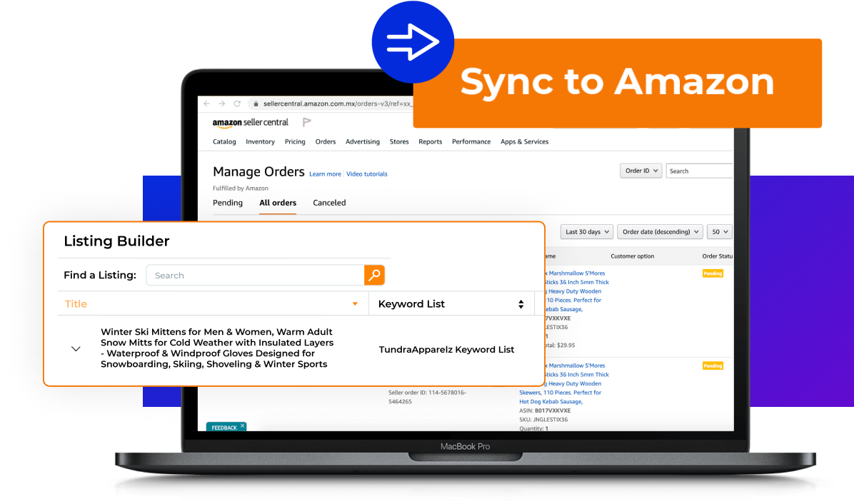The image size is (854, 504).
Task: Click the Manage Orders search field
Action: [699, 171]
